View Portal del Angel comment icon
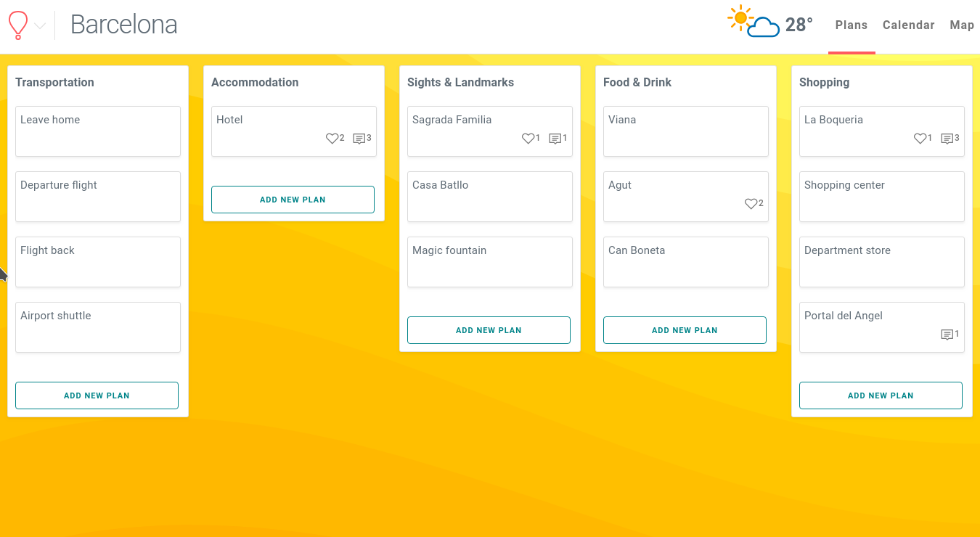Image resolution: width=980 pixels, height=537 pixels. point(947,335)
